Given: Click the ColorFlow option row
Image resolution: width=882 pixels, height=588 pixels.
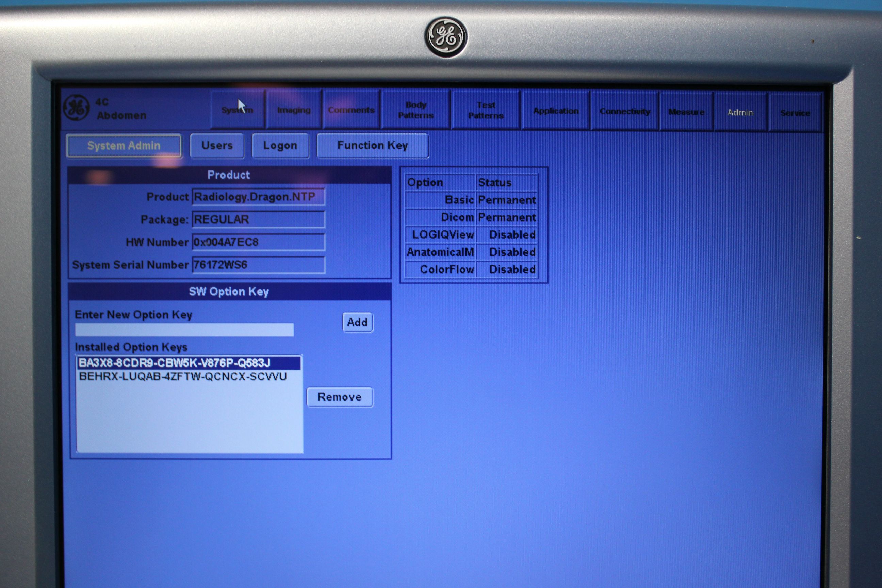Looking at the screenshot, I should (471, 269).
